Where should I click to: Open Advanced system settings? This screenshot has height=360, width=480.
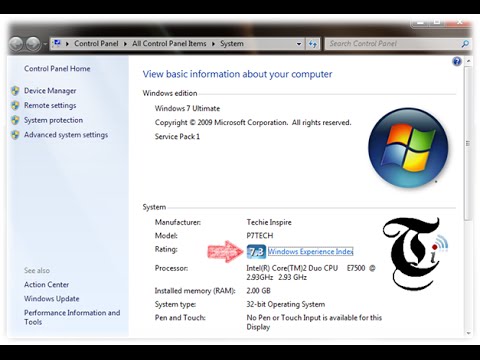pos(66,135)
